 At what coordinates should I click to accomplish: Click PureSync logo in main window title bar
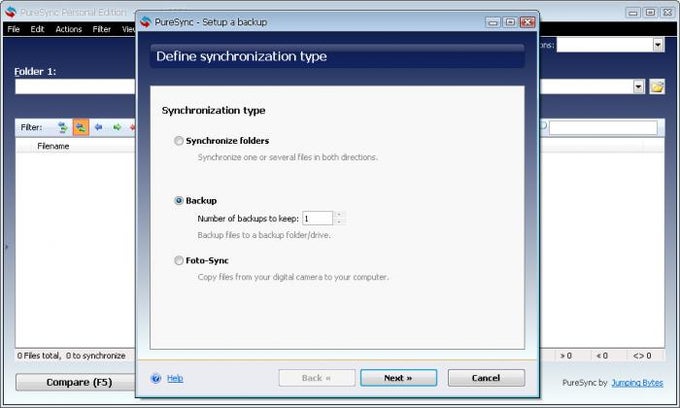[11, 12]
